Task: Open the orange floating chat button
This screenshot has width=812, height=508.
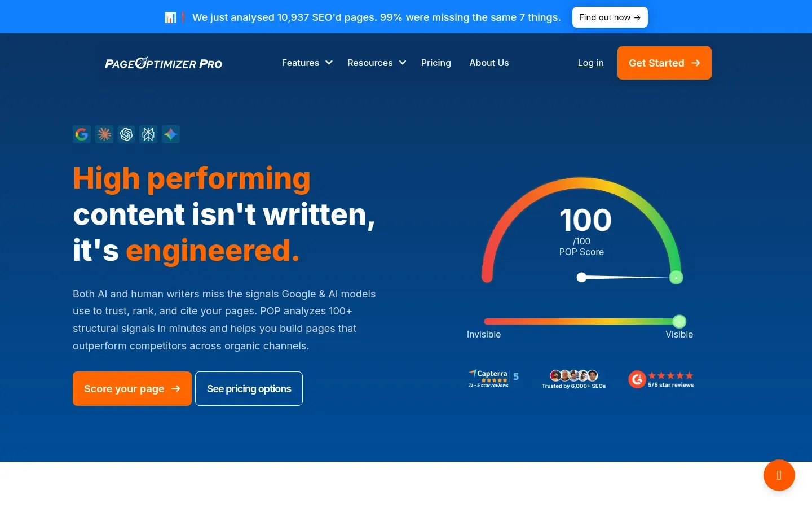Action: coord(779,475)
